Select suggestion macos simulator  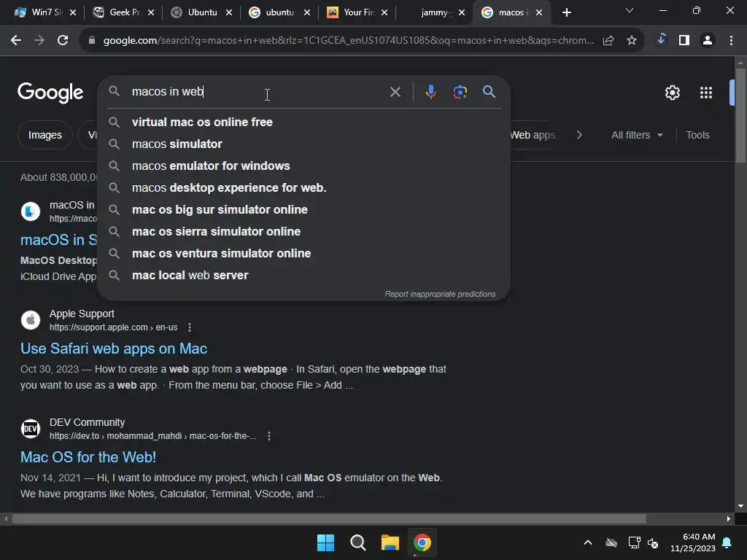(x=303, y=144)
